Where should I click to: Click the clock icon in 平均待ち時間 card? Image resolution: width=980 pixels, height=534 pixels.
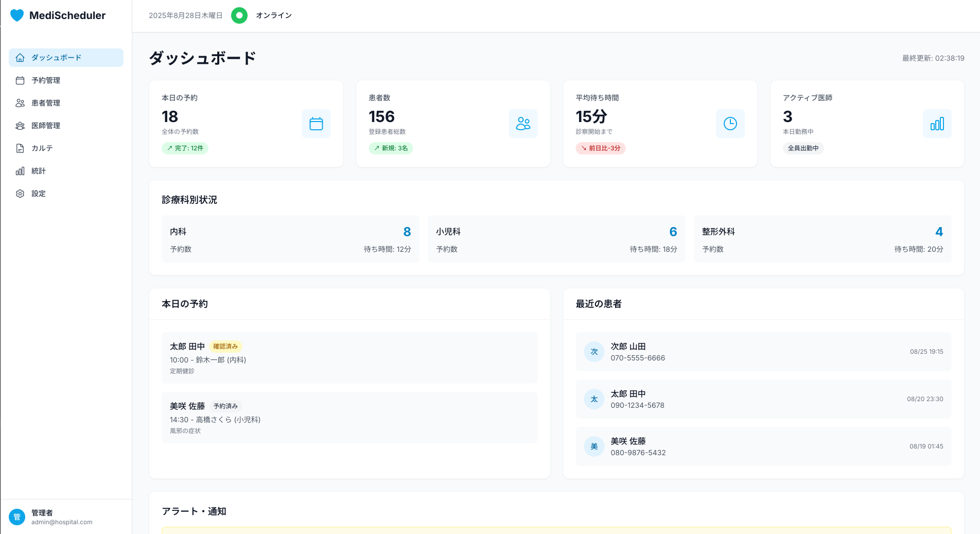pyautogui.click(x=730, y=124)
